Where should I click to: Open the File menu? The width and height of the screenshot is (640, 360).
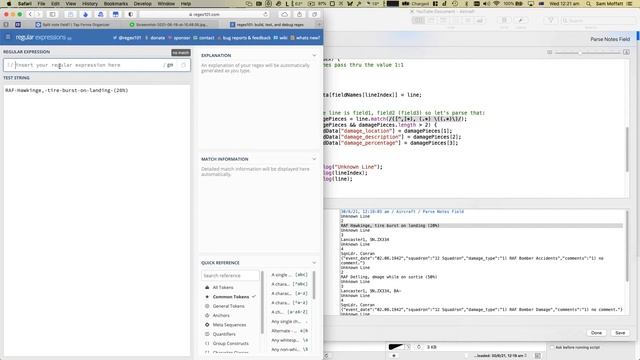(x=41, y=4)
